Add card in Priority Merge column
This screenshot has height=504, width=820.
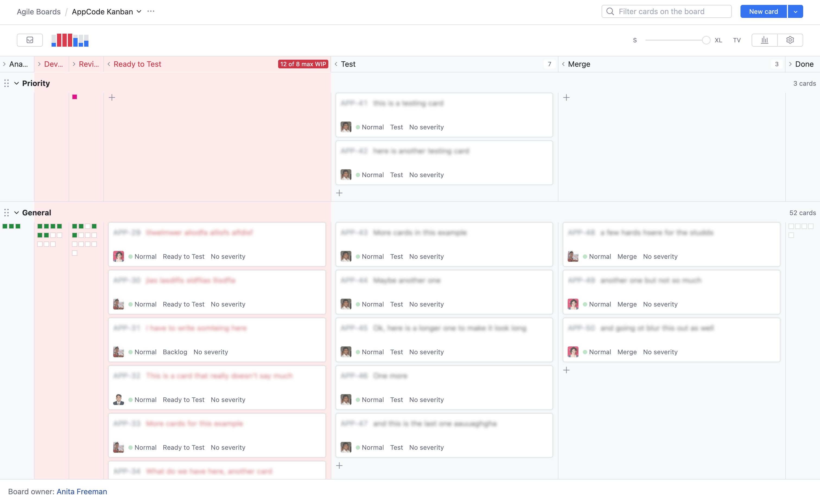click(566, 98)
